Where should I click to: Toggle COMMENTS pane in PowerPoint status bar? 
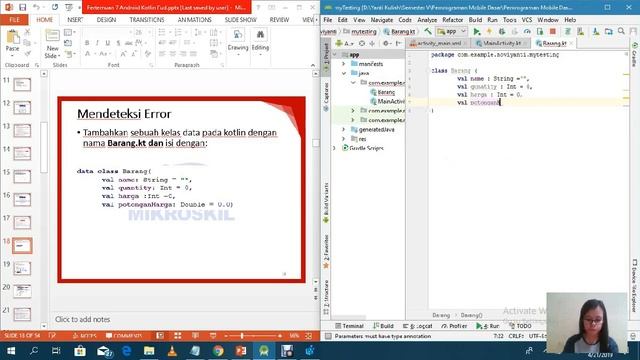click(124, 336)
